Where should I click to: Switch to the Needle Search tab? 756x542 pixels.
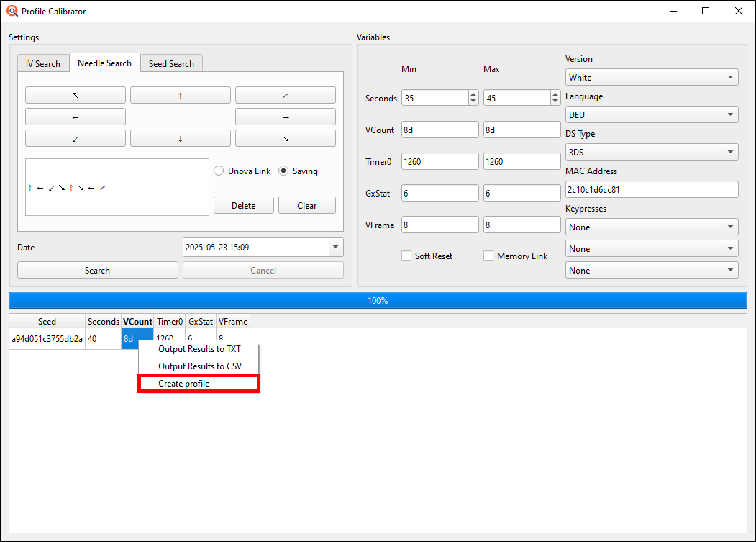(x=104, y=63)
